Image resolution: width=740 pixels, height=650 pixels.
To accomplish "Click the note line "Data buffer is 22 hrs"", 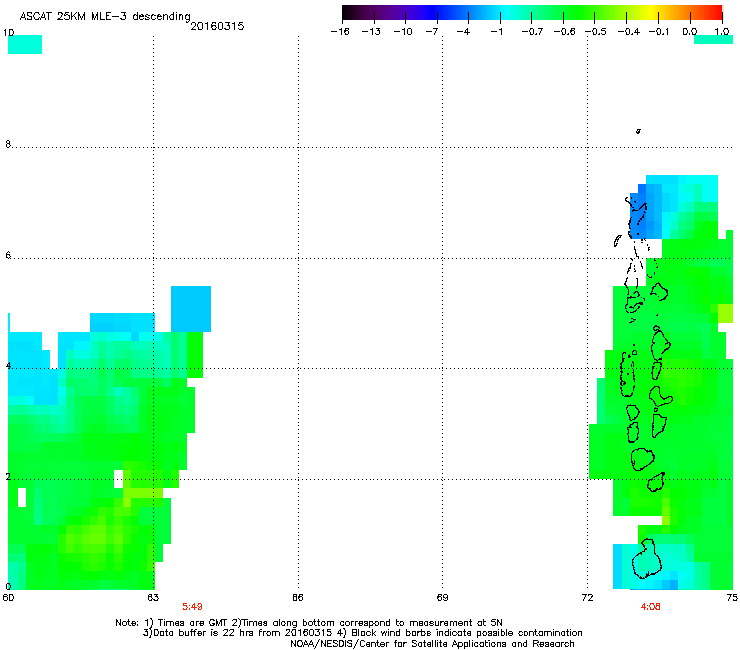I will click(x=202, y=633).
